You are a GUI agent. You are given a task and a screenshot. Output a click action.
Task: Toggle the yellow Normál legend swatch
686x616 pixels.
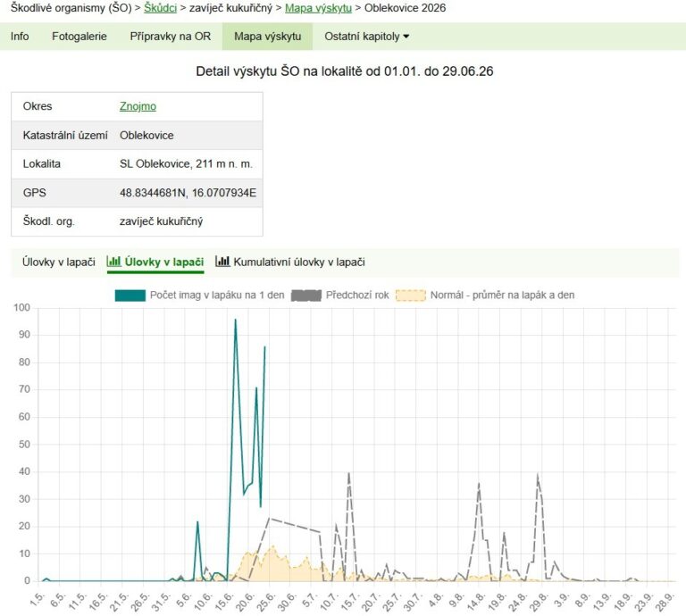(410, 296)
